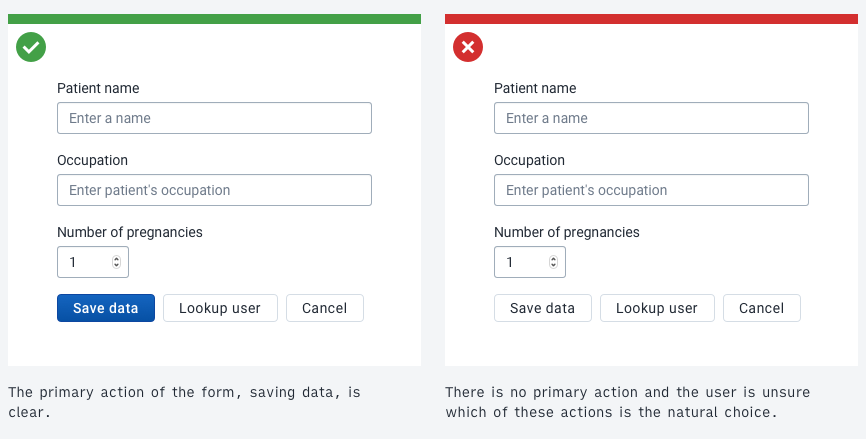Screen dimensions: 866x439
Task: Decrement pregnancies stepper in green-check form
Action: pos(117,266)
